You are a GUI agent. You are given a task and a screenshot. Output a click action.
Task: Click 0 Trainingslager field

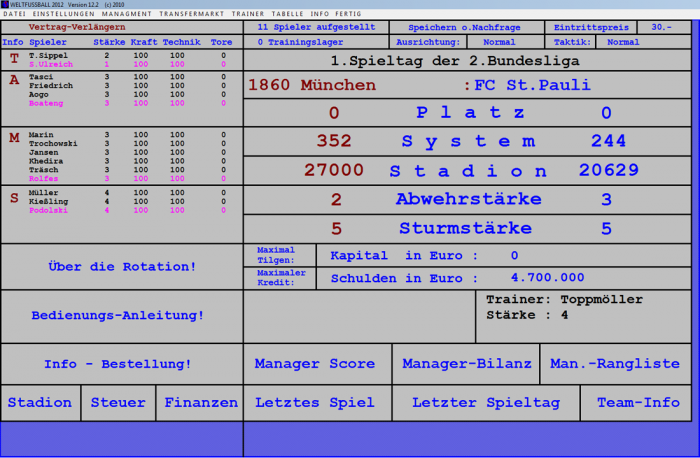(316, 42)
